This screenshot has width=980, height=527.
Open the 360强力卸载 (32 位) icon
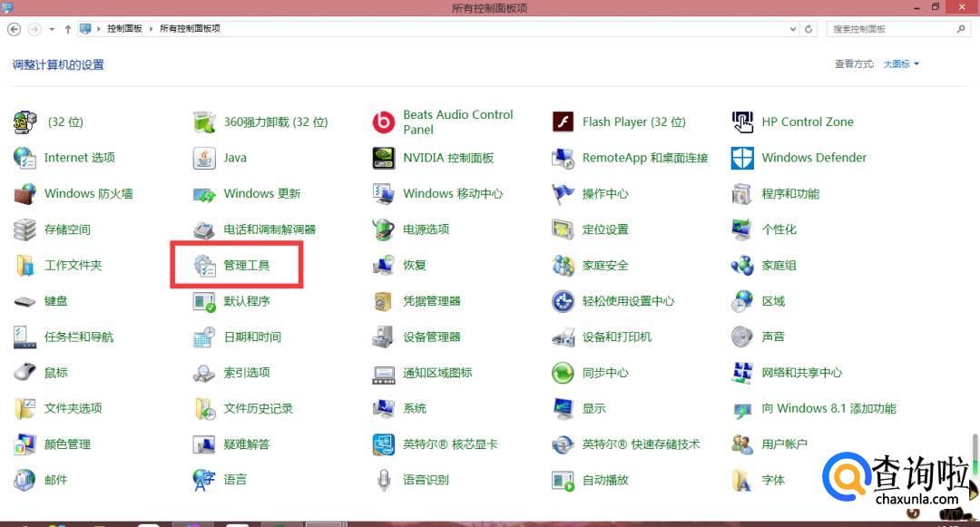(204, 122)
